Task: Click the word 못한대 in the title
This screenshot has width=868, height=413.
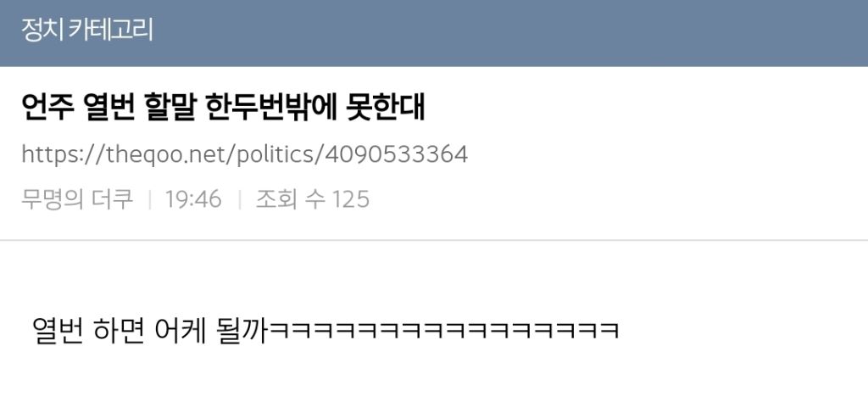Action: click(x=385, y=108)
